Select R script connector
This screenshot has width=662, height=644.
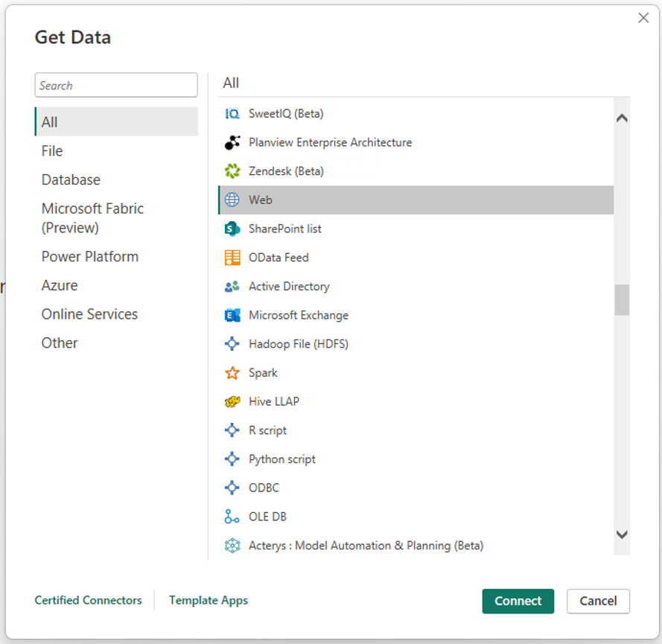pos(416,430)
